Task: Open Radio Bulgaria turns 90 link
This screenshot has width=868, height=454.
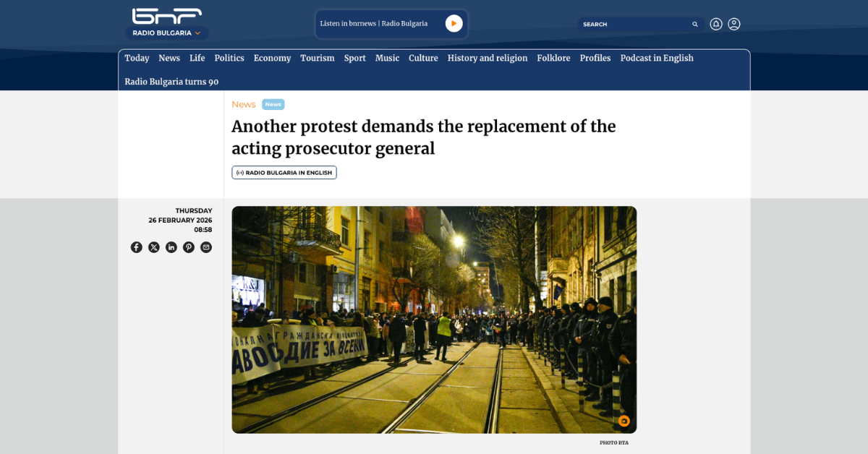Action: [x=171, y=82]
